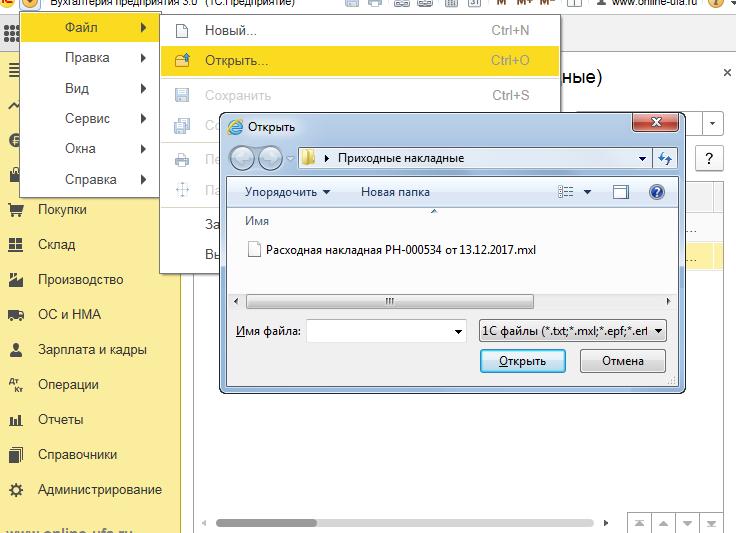
Task: Click the ? help button in the main window
Action: pos(709,159)
